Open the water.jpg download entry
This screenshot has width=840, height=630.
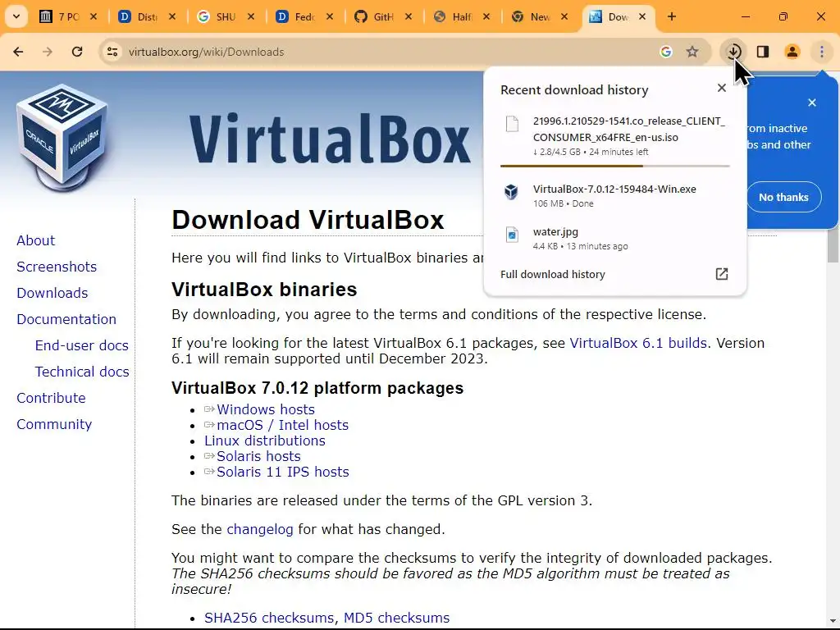point(615,239)
